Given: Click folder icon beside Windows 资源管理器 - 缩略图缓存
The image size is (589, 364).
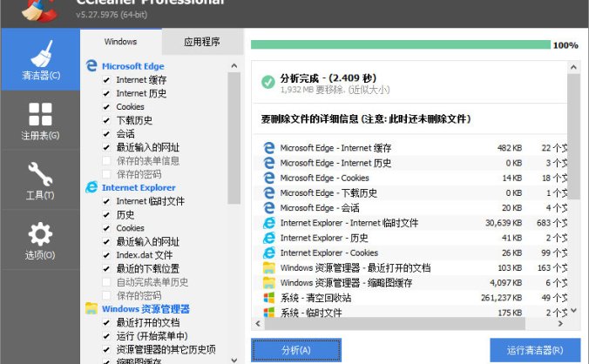Looking at the screenshot, I should 269,283.
